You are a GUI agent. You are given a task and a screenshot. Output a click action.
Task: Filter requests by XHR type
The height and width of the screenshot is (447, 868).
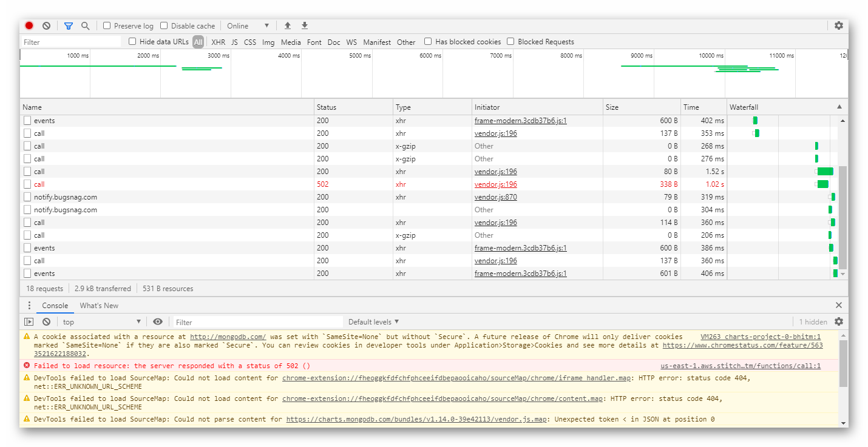218,42
